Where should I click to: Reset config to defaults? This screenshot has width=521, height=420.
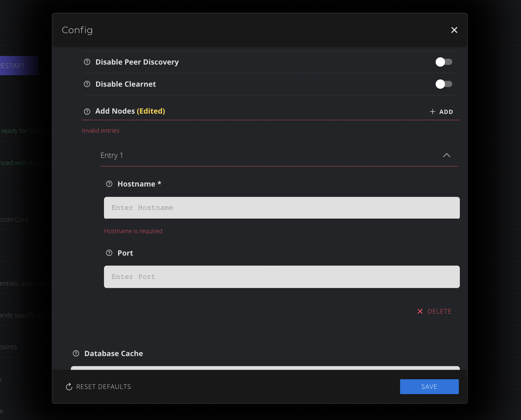(x=98, y=387)
